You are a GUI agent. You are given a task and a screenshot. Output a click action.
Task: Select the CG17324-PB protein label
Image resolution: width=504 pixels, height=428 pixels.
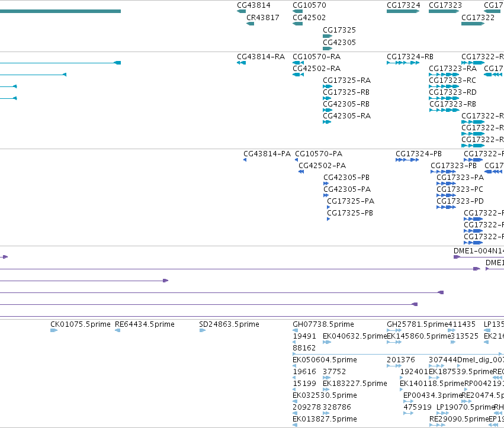pos(419,154)
